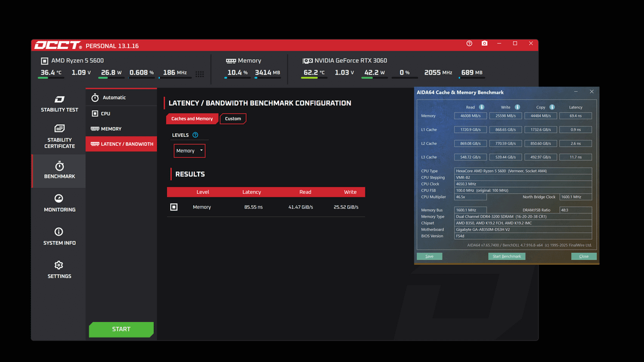Sort results by the Read column header
Image resolution: width=644 pixels, height=362 pixels.
(x=305, y=192)
